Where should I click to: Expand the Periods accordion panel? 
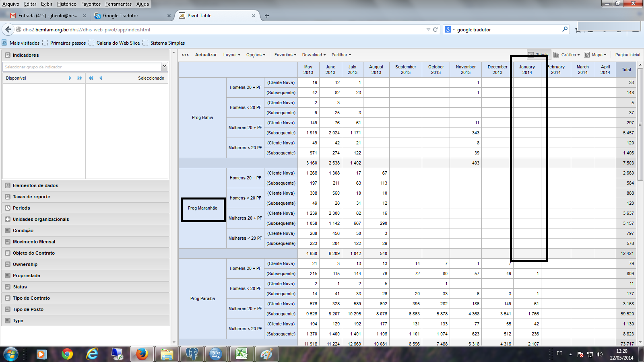point(21,208)
